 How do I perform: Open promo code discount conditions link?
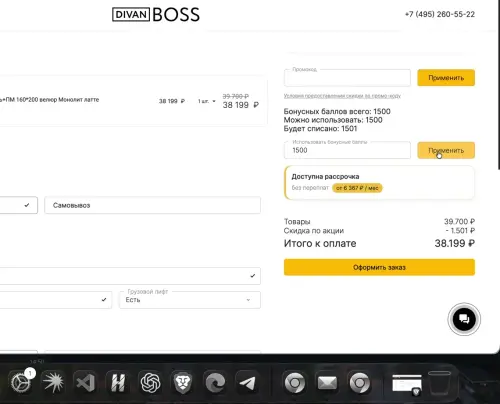[x=342, y=96]
